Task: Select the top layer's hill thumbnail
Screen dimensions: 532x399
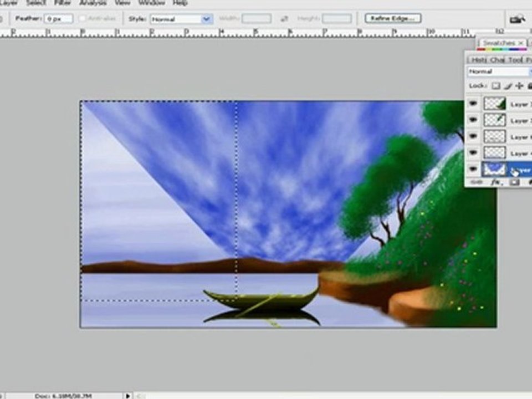Action: pos(494,104)
